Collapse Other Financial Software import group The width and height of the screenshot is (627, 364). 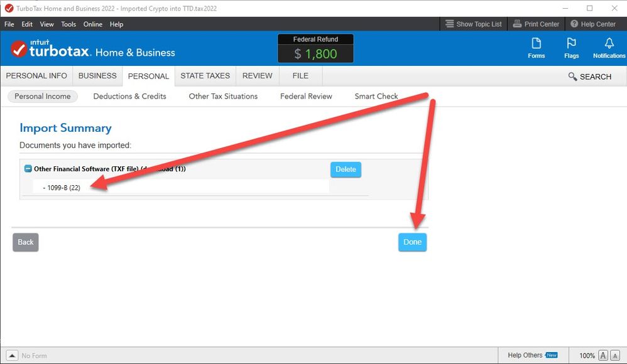(28, 169)
